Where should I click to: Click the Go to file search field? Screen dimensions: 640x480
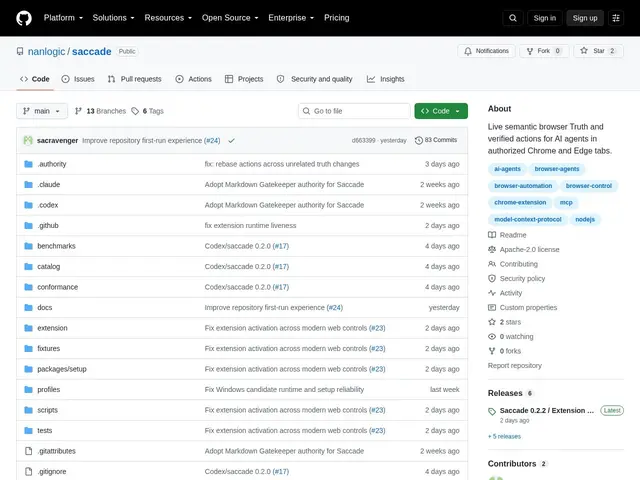354,111
